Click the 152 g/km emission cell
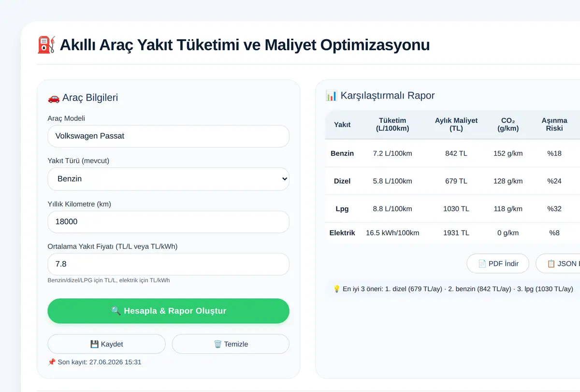Image resolution: width=580 pixels, height=392 pixels. tap(508, 153)
